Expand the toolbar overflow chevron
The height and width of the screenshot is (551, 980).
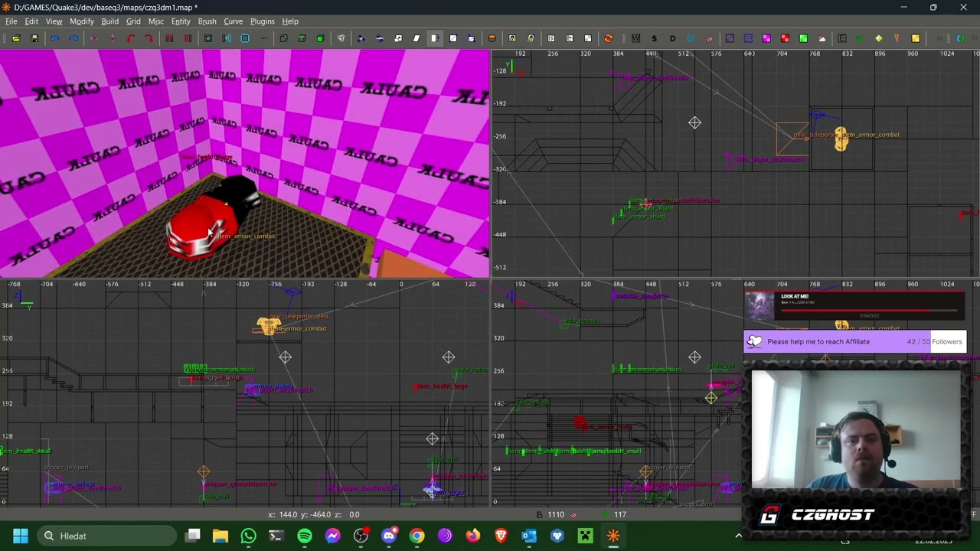pyautogui.click(x=939, y=38)
